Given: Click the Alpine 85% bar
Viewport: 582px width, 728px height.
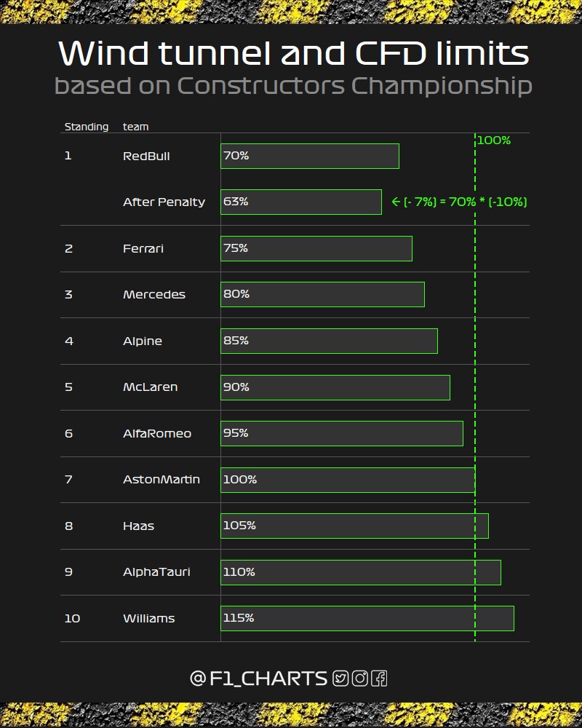Looking at the screenshot, I should [329, 341].
